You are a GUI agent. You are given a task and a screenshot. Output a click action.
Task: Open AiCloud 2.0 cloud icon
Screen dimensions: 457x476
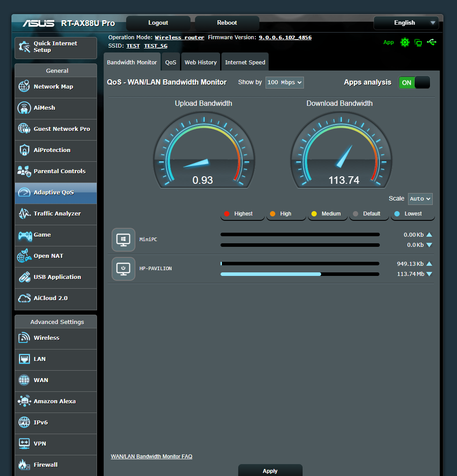(x=24, y=298)
